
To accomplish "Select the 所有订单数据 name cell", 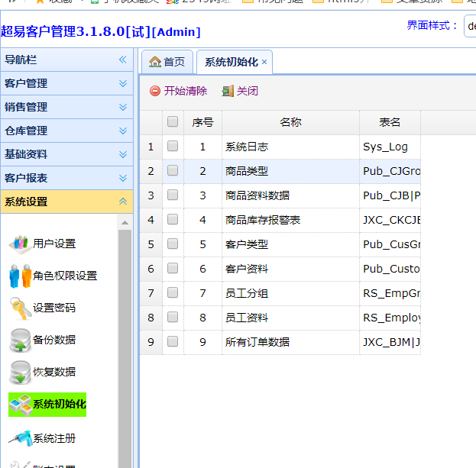I will (x=290, y=342).
